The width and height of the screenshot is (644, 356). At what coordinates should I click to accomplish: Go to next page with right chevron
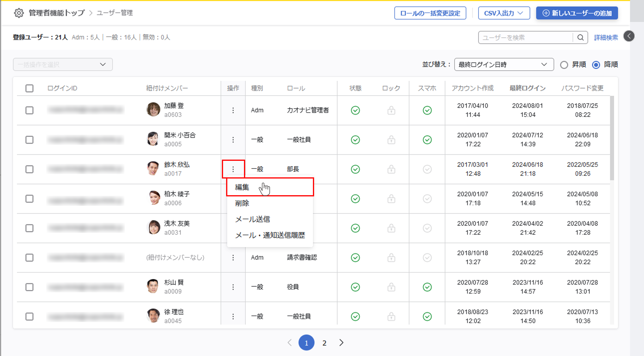pos(341,343)
